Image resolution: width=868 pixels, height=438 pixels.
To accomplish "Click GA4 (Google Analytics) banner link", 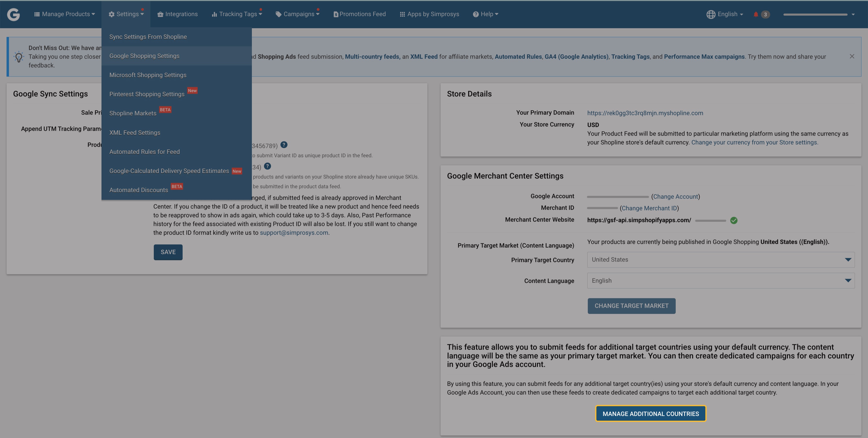I will (577, 57).
